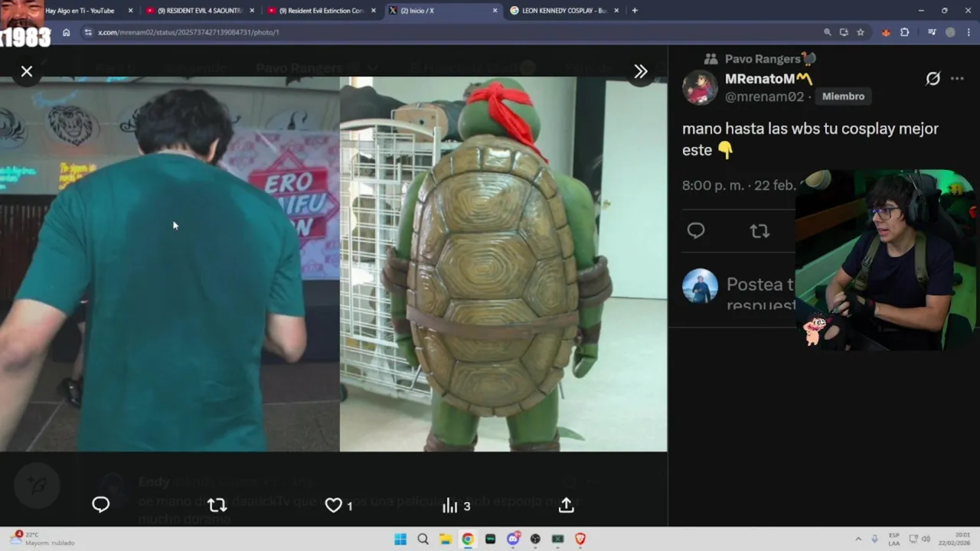The height and width of the screenshot is (551, 980).
Task: Like the photo with the heart icon
Action: (334, 505)
